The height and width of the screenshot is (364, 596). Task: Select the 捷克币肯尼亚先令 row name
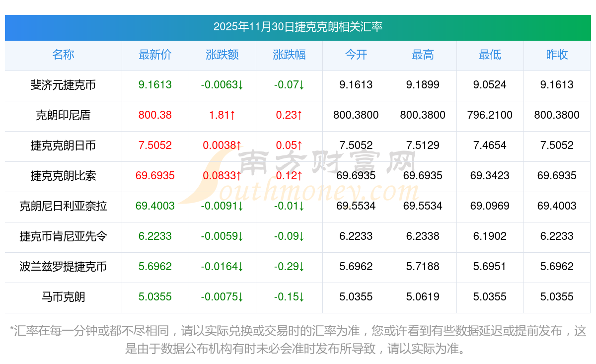(x=63, y=236)
